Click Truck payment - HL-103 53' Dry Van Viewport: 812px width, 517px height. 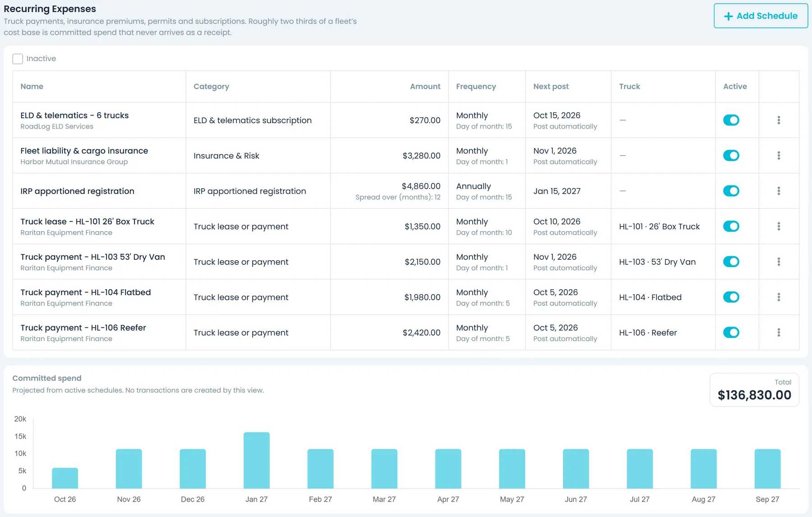coord(92,257)
